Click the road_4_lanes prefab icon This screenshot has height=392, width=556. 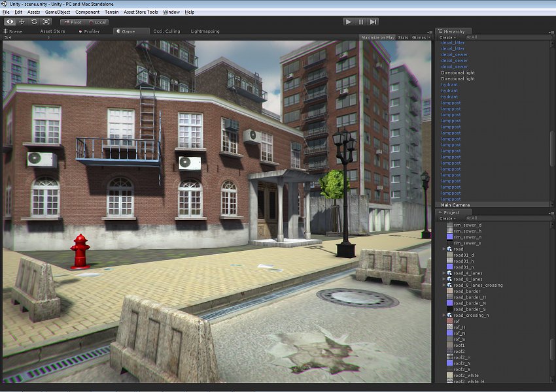[x=449, y=273]
